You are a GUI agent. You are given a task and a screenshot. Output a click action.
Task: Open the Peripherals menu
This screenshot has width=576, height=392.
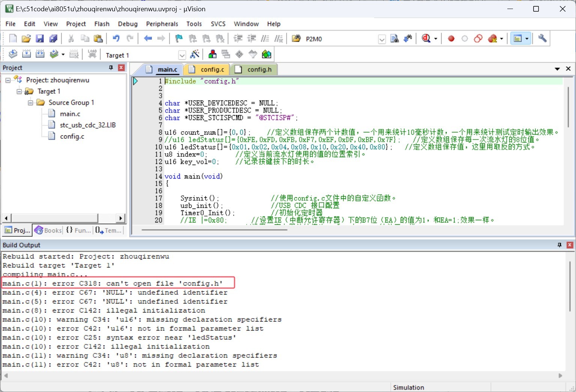pyautogui.click(x=162, y=24)
